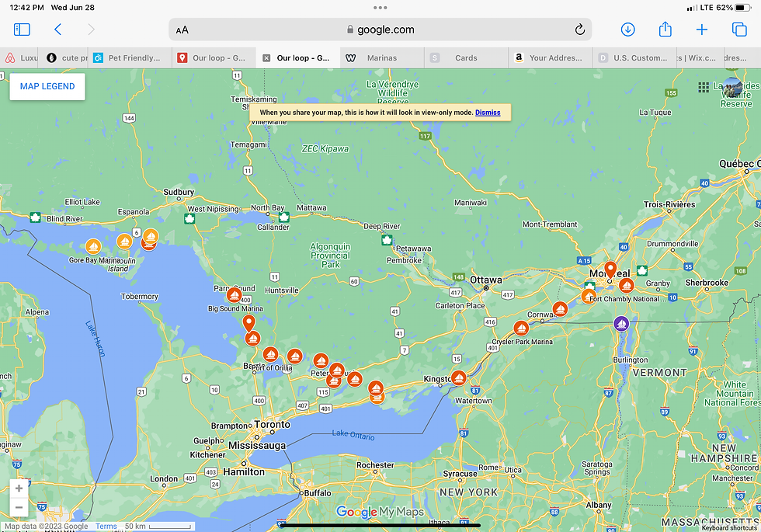Tap the three-dot multitasking menu

[380, 7]
